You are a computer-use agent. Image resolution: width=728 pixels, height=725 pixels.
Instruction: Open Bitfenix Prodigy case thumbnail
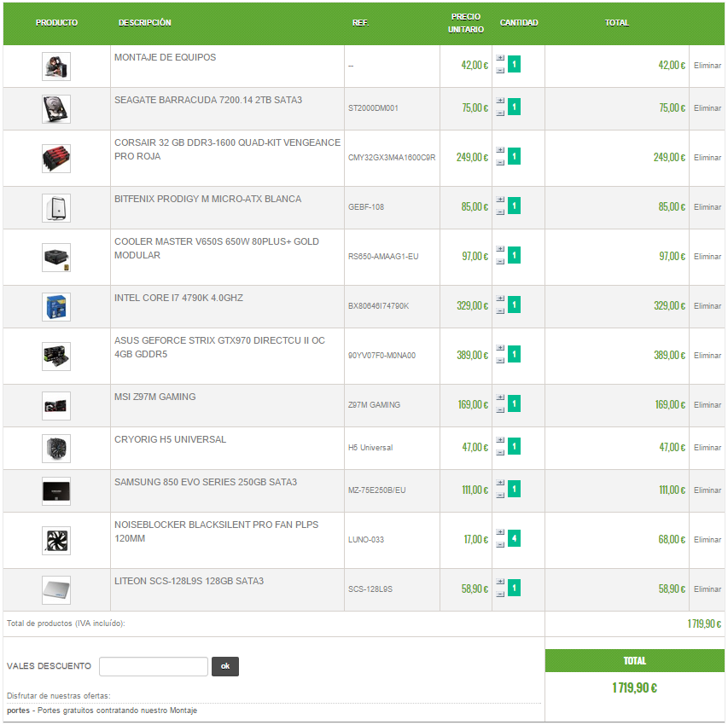(56, 208)
